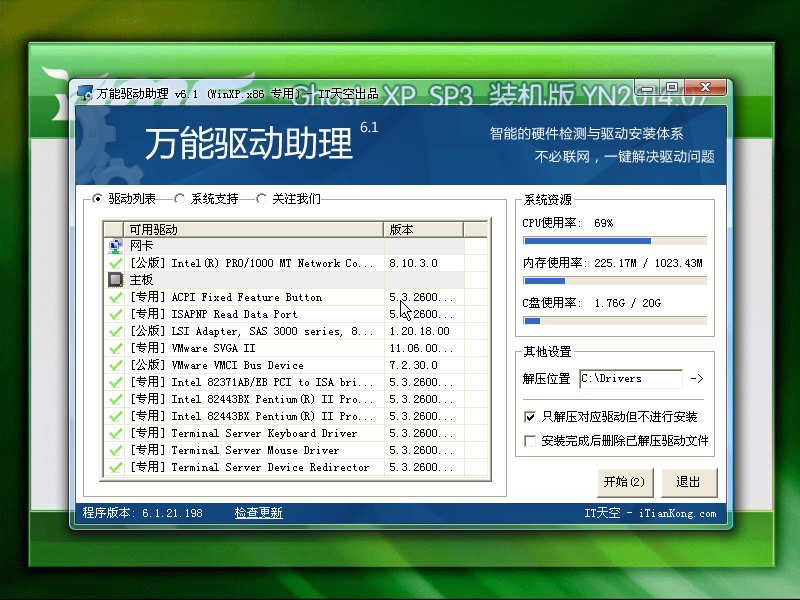Image resolution: width=800 pixels, height=600 pixels.
Task: Toggle checkmark for Intel 82371AB/EB PCI to ISA
Action: pos(115,382)
